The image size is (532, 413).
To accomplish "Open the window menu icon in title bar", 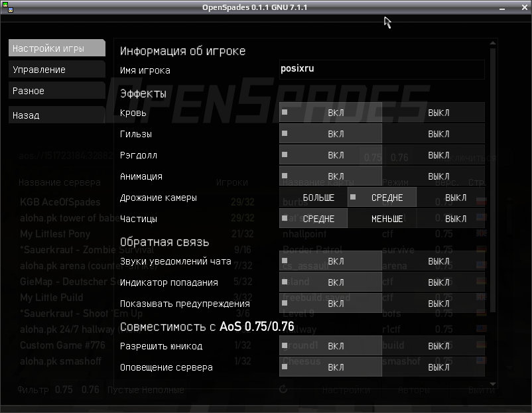I will pyautogui.click(x=8, y=7).
